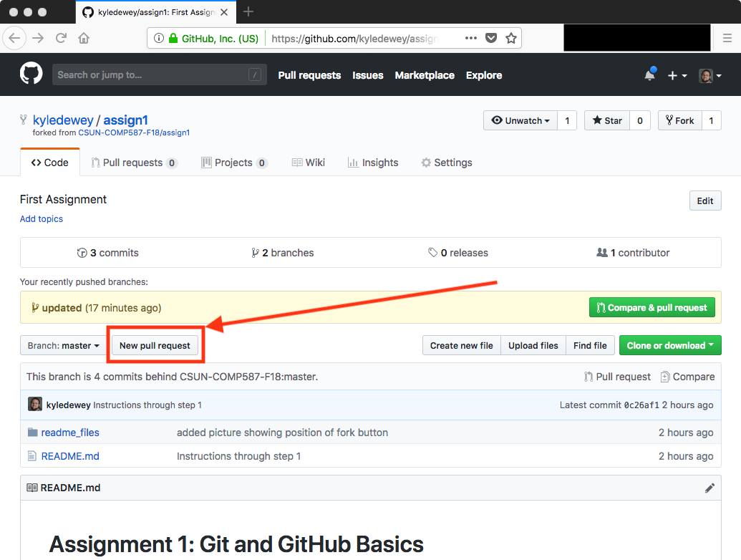This screenshot has width=741, height=560.
Task: Save page to Pocket
Action: 491,38
